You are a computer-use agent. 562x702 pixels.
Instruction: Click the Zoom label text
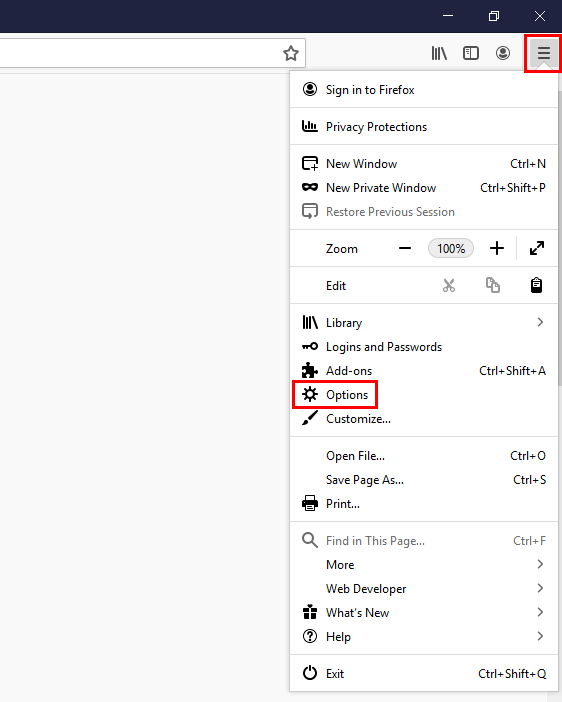(x=342, y=248)
